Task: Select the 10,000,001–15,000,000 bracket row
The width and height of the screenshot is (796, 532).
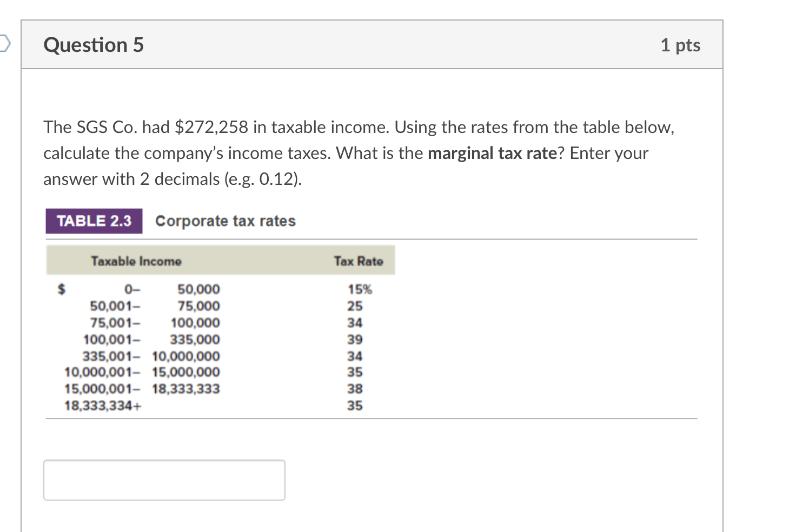Action: coord(142,372)
